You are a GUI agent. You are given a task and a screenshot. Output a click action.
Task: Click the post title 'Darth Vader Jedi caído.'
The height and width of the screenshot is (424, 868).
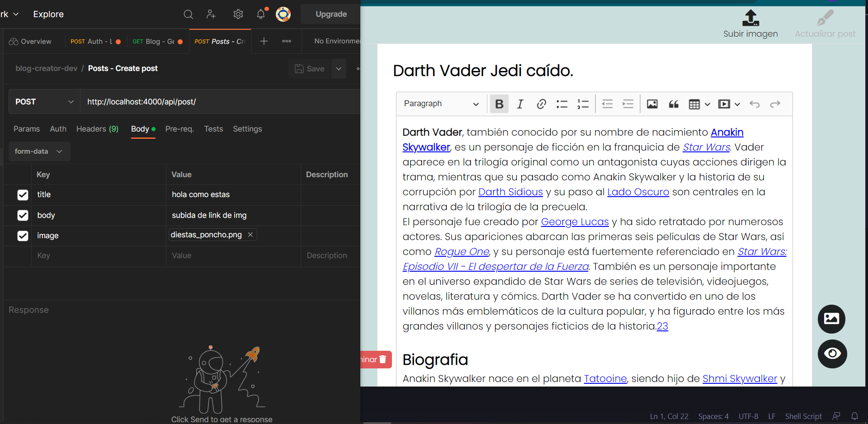click(483, 71)
